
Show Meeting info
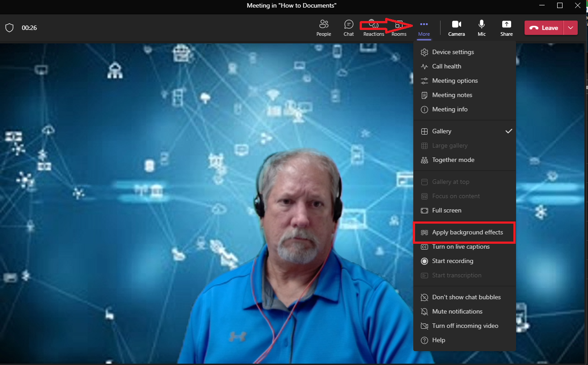tap(465, 109)
